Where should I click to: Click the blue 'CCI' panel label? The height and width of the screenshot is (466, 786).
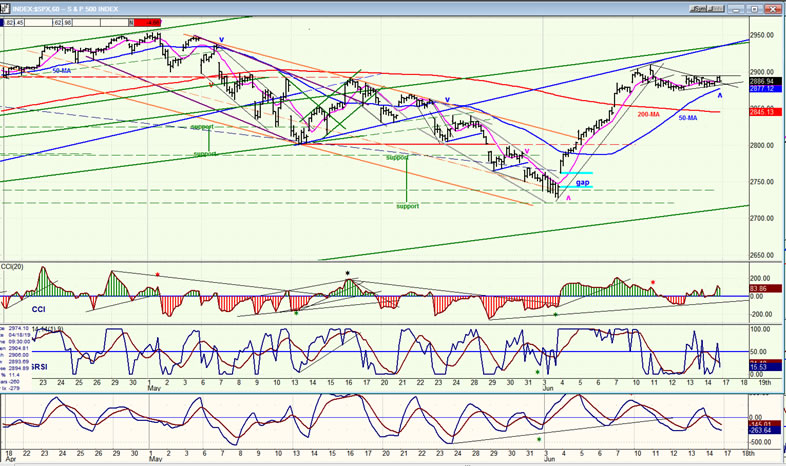click(x=38, y=309)
